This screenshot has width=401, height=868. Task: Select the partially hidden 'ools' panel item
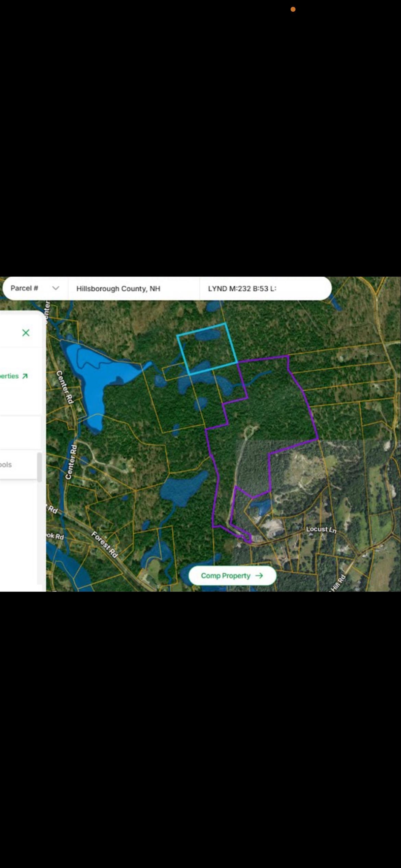coord(6,465)
